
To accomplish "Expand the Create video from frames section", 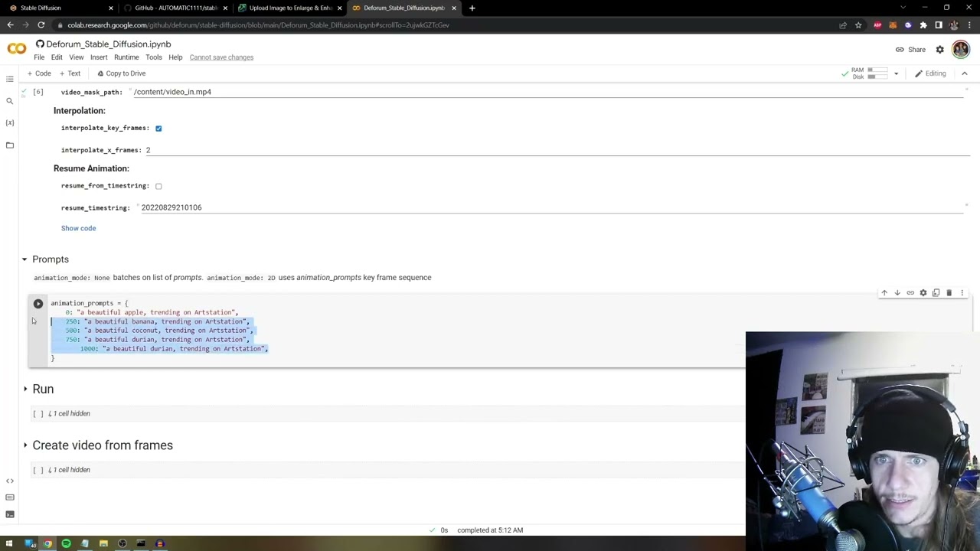I will tap(25, 445).
